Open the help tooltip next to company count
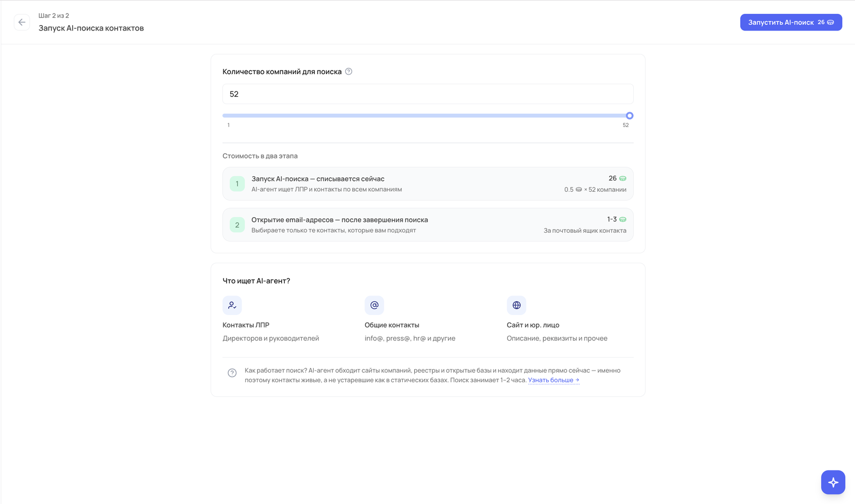The width and height of the screenshot is (855, 504). [348, 72]
